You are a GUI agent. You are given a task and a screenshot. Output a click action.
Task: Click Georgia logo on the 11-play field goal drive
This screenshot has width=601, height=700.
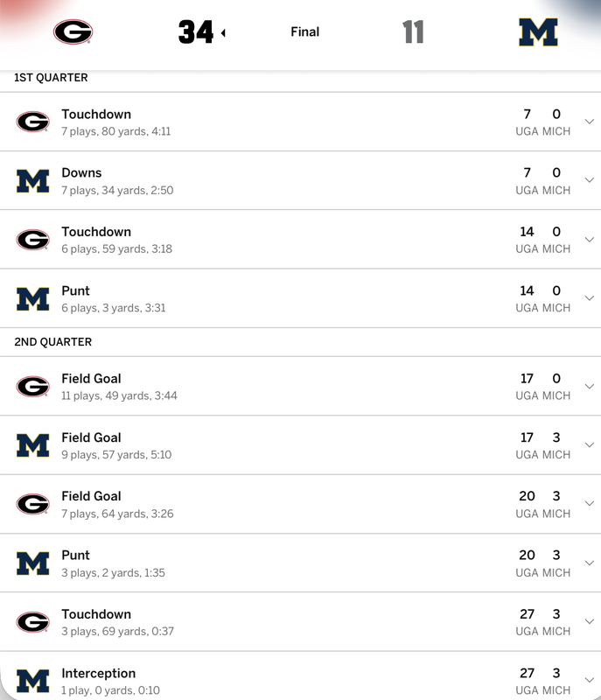point(33,386)
